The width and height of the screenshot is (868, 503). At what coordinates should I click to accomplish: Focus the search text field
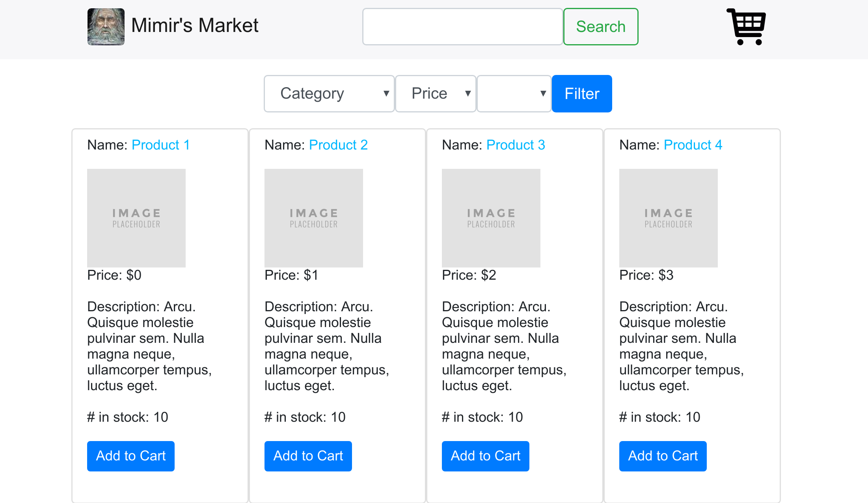[x=462, y=26]
